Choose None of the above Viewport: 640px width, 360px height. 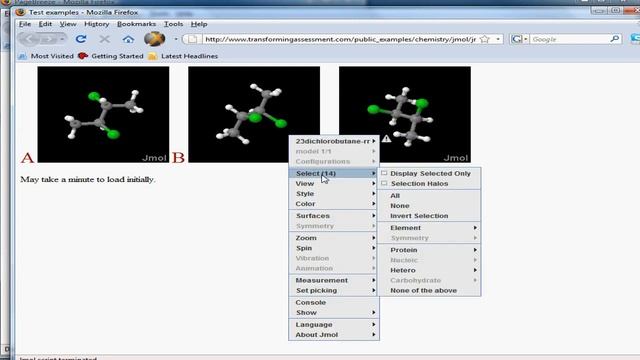point(429,291)
